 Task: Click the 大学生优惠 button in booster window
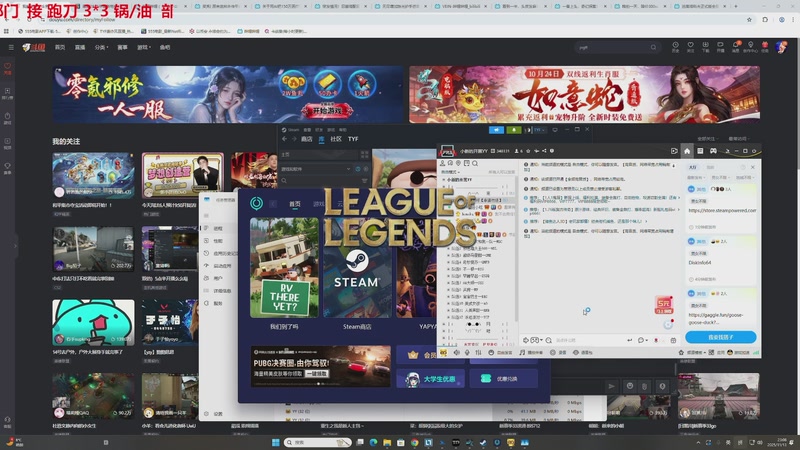(431, 379)
